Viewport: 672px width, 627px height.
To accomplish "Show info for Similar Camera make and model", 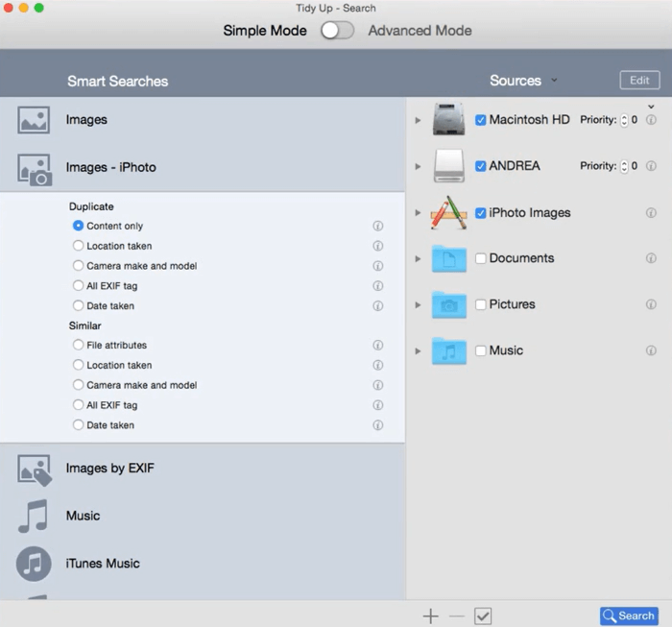I will point(377,385).
